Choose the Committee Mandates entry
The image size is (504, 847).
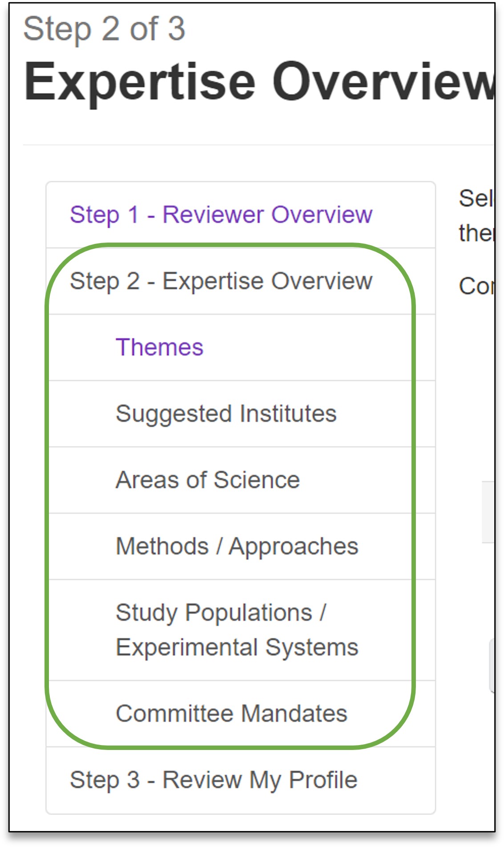tap(231, 714)
